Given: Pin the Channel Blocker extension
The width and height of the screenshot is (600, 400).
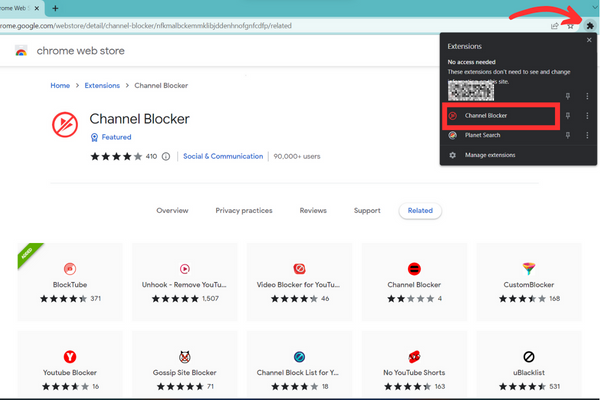Looking at the screenshot, I should (x=568, y=116).
